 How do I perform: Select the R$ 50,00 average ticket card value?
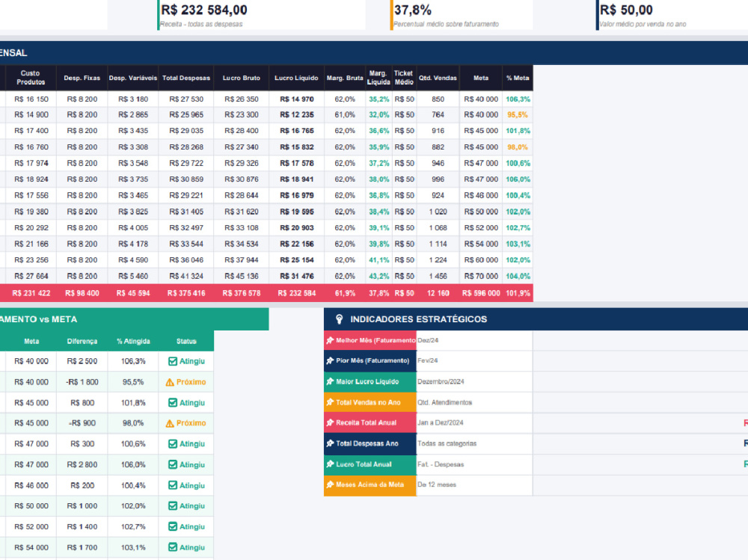(x=626, y=10)
